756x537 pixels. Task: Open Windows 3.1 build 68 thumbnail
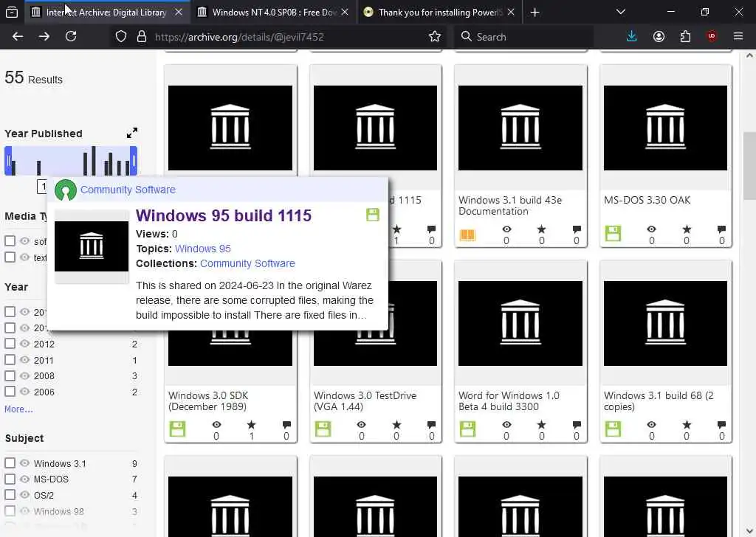665,323
